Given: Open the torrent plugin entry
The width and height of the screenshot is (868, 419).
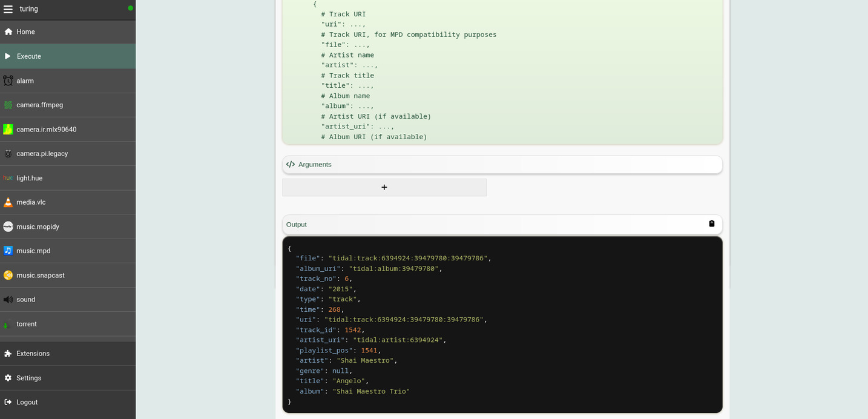Looking at the screenshot, I should coord(8,323).
